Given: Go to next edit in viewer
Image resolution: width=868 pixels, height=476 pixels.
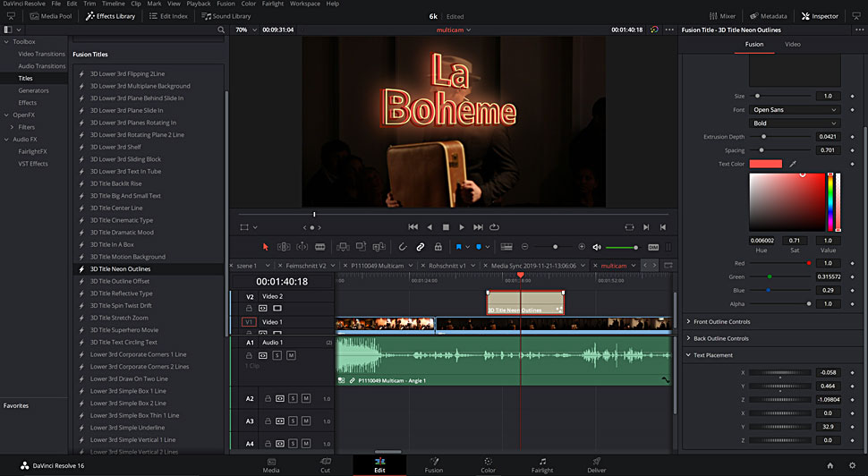Looking at the screenshot, I should point(646,227).
